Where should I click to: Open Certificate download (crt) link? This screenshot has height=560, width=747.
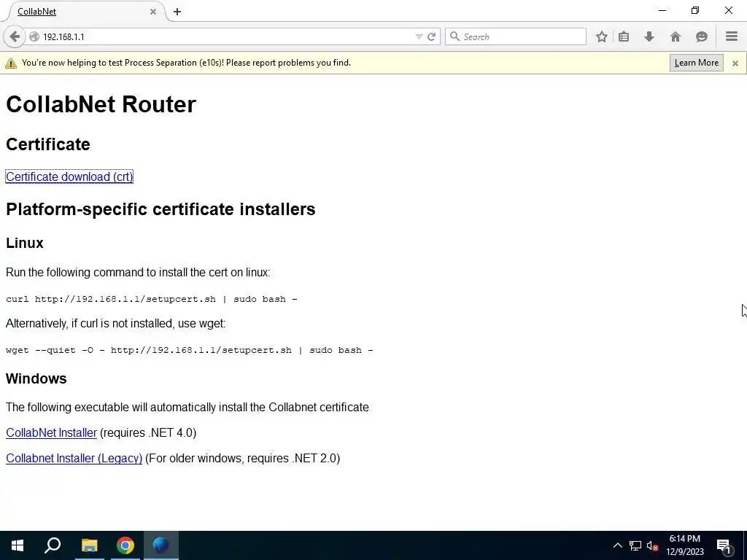69,176
